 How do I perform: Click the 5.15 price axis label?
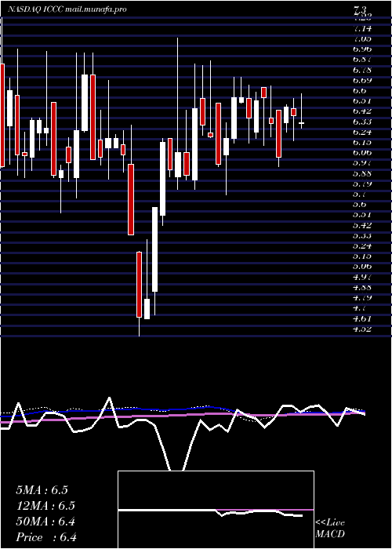[x=362, y=256]
